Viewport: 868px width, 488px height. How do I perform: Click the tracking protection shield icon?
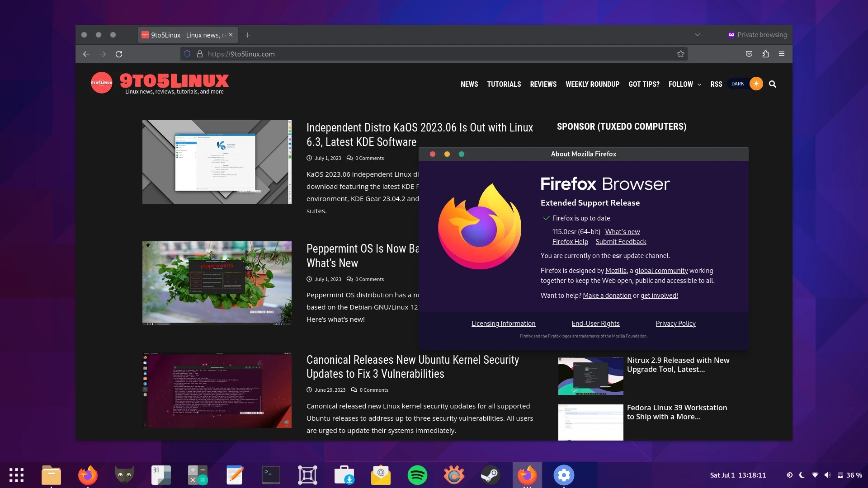click(187, 54)
